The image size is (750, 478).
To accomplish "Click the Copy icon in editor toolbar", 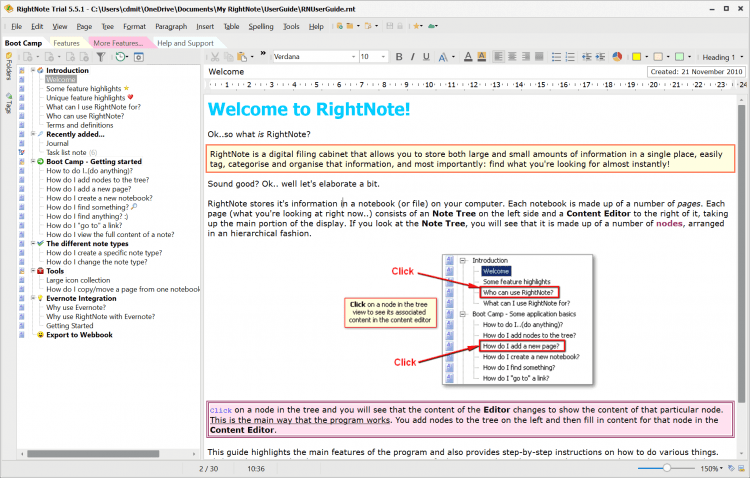I will 229,57.
